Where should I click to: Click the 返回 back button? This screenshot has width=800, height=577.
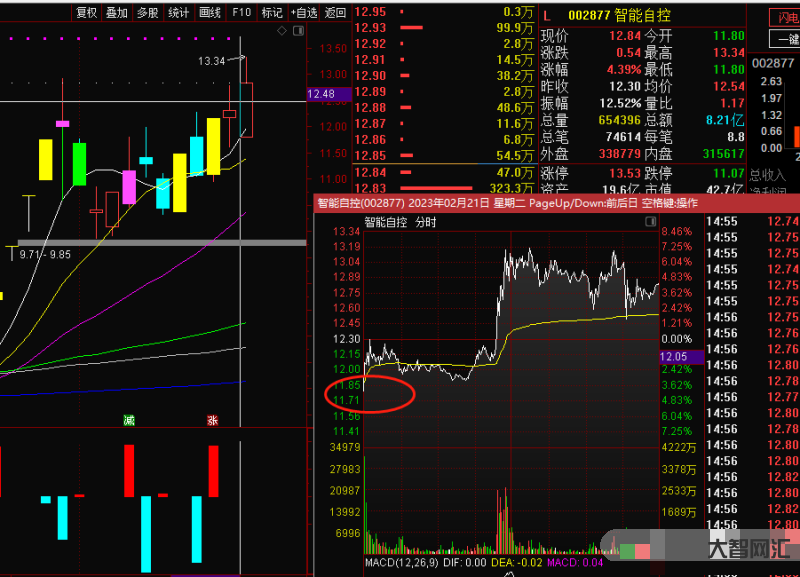[335, 13]
